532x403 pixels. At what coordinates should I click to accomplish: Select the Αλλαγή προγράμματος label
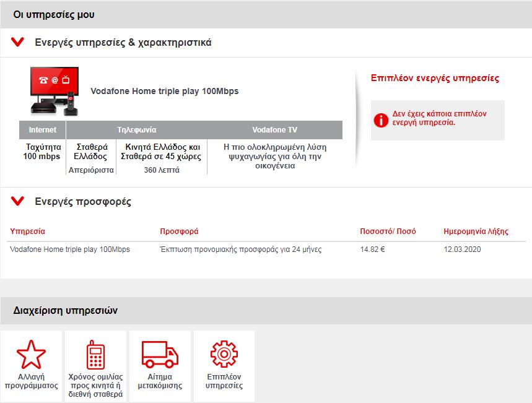pos(31,381)
